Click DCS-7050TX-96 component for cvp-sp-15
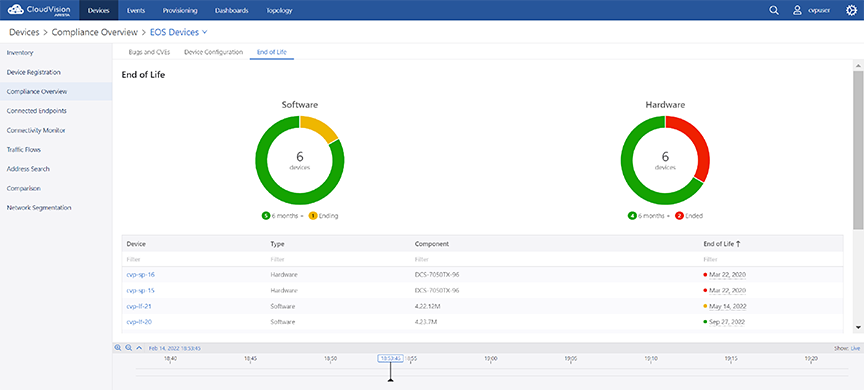 point(437,290)
